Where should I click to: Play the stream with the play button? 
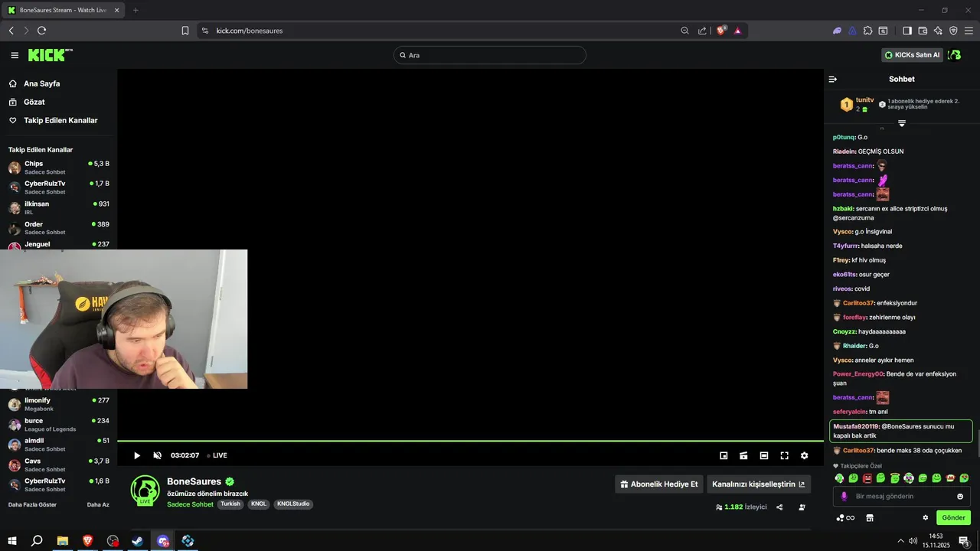[x=137, y=455]
